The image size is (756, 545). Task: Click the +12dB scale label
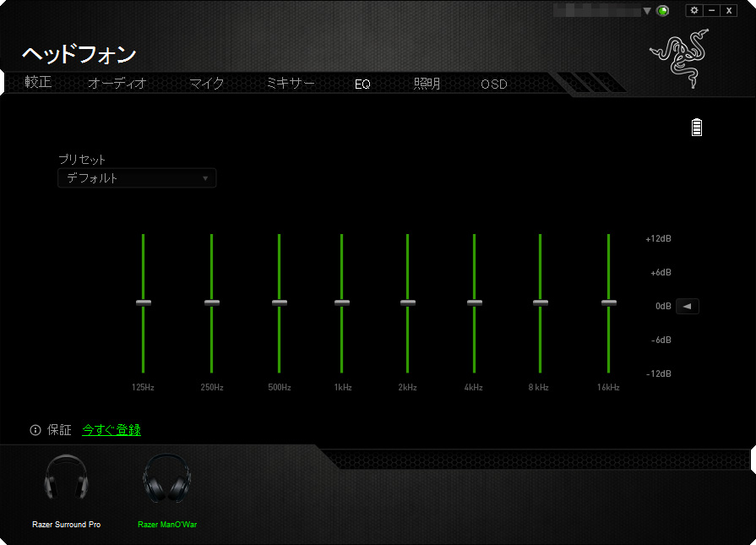pyautogui.click(x=658, y=239)
